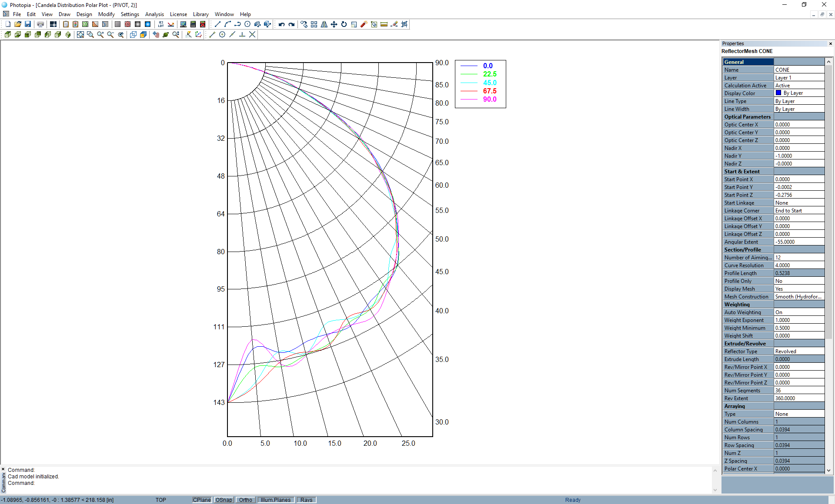
Task: Click the Angular Extent value field
Action: (x=799, y=242)
